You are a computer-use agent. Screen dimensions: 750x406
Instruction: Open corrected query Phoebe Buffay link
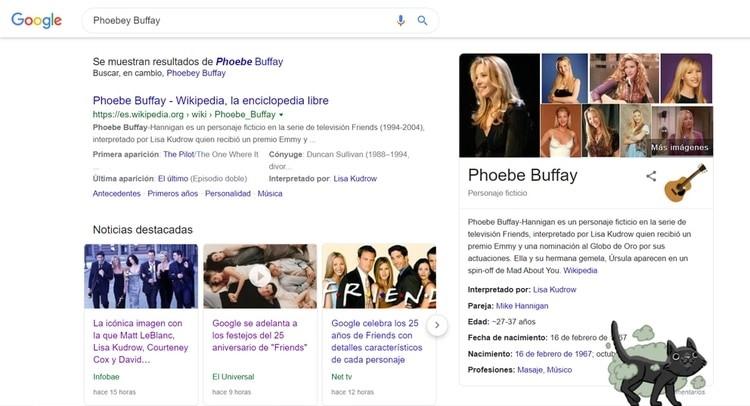(x=249, y=62)
